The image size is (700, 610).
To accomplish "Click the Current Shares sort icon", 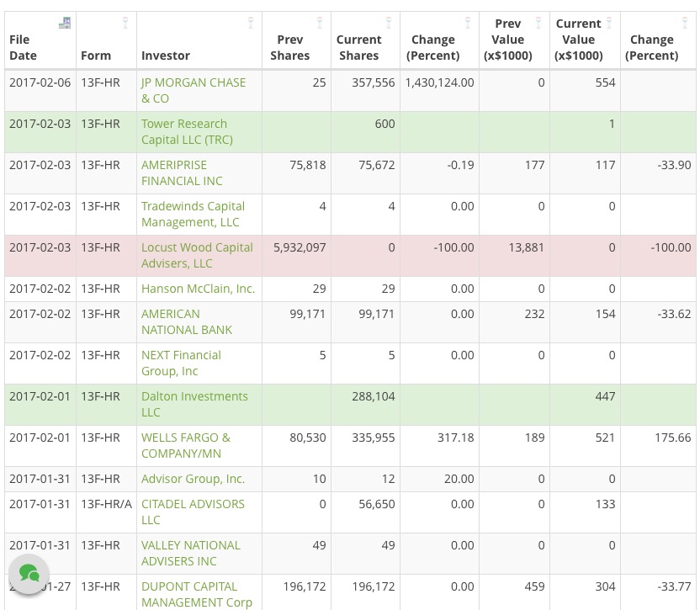I will (x=389, y=23).
